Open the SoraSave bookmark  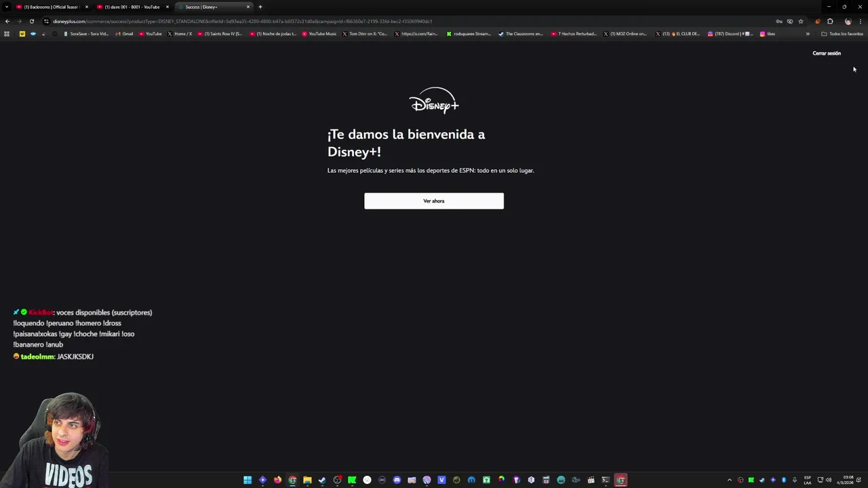point(85,33)
